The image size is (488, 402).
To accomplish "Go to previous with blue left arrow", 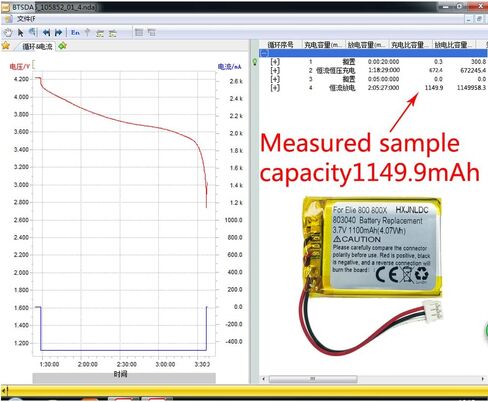I will [47, 32].
